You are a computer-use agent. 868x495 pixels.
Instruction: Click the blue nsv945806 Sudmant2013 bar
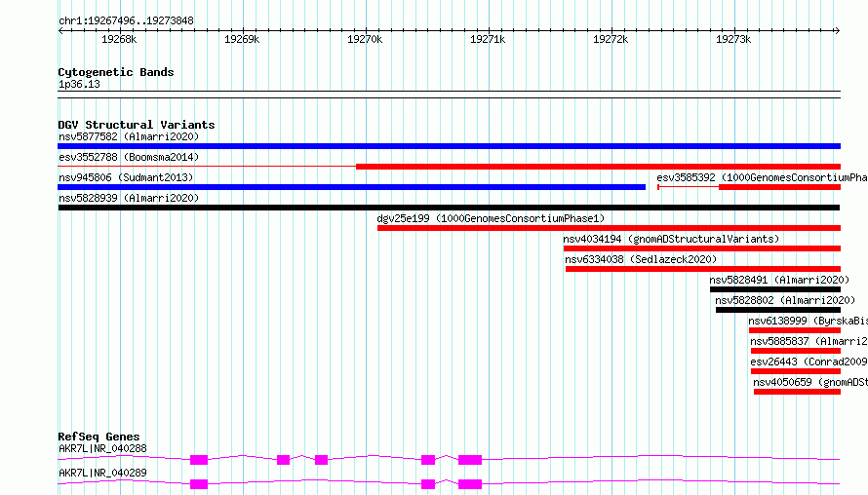pyautogui.click(x=351, y=187)
